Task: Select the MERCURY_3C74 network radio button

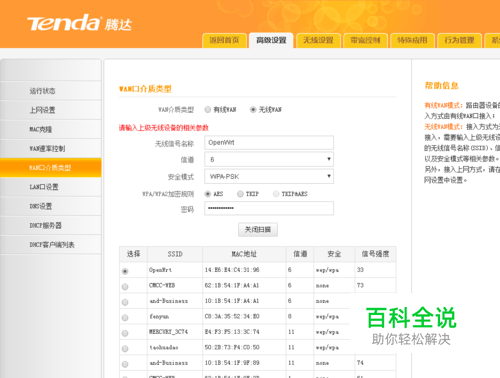Action: click(125, 333)
